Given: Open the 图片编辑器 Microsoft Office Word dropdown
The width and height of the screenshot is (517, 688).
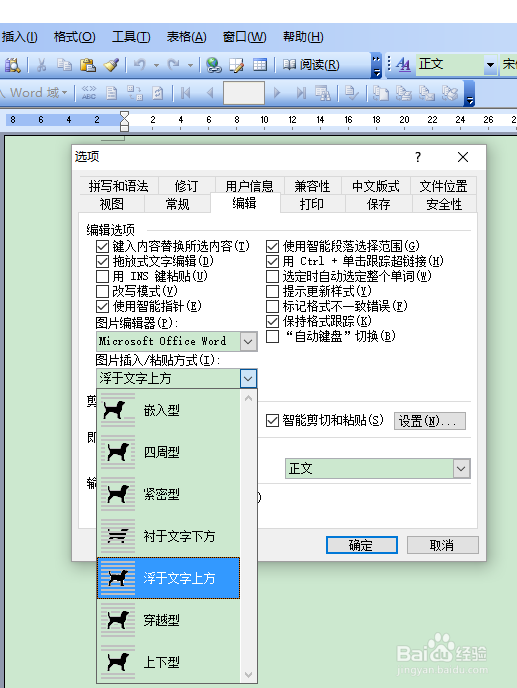Looking at the screenshot, I should [248, 341].
